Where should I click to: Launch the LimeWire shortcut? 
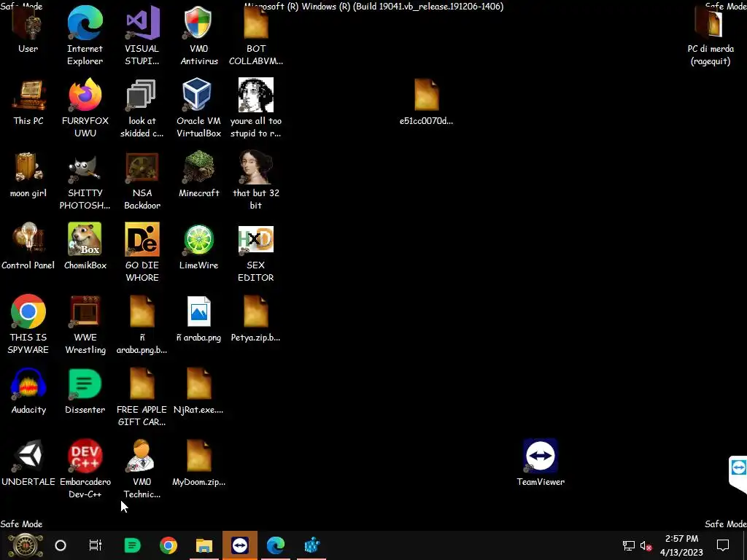[198, 239]
